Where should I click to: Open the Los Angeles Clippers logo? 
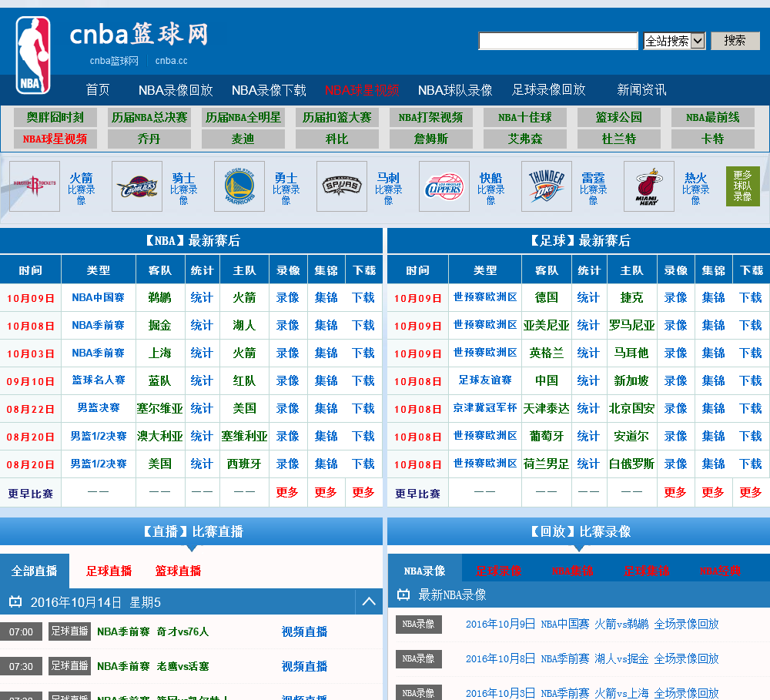(444, 186)
